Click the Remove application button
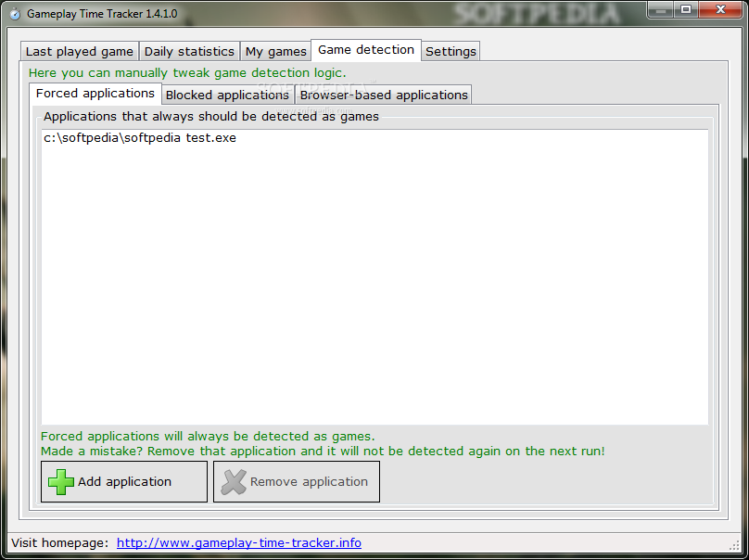Screen dimensions: 749x560 click(x=297, y=481)
